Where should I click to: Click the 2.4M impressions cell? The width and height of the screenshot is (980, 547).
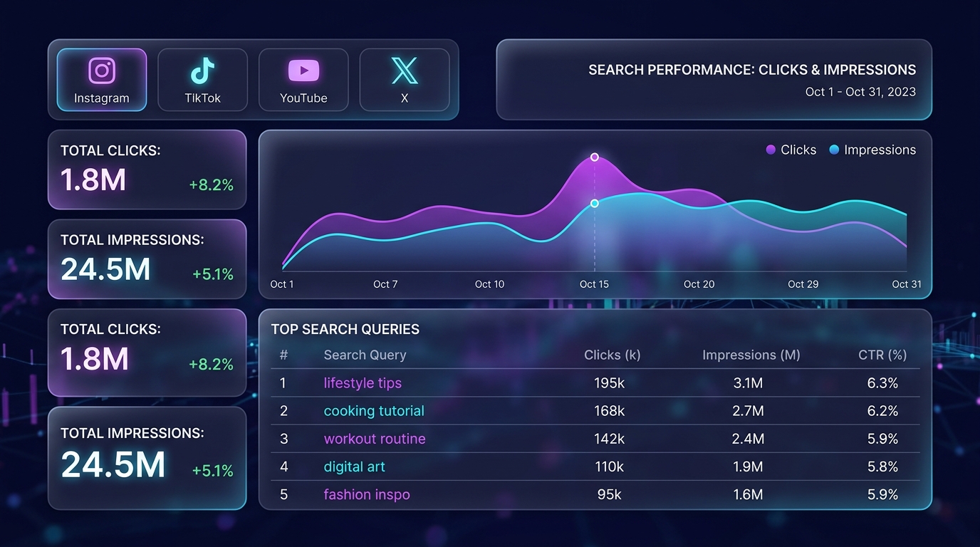(748, 439)
